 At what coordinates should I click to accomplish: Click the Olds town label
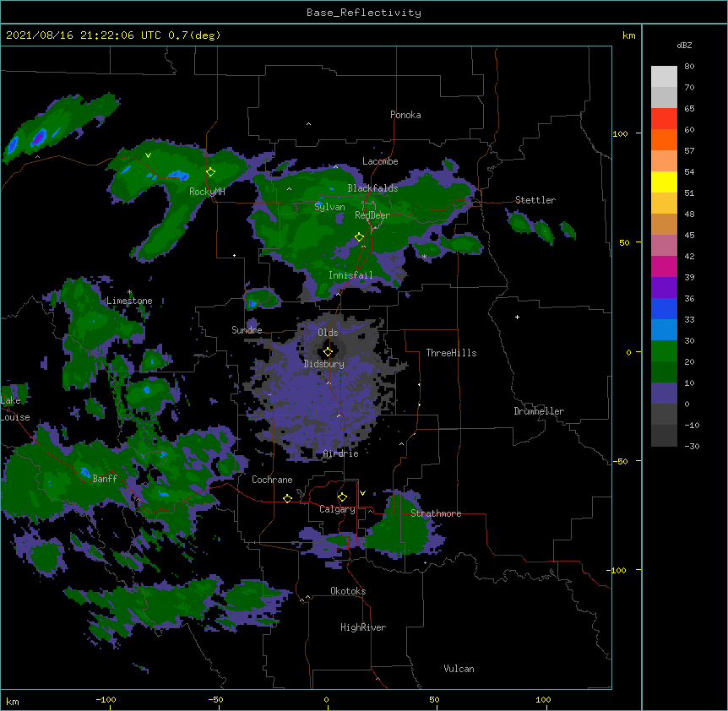coord(328,333)
